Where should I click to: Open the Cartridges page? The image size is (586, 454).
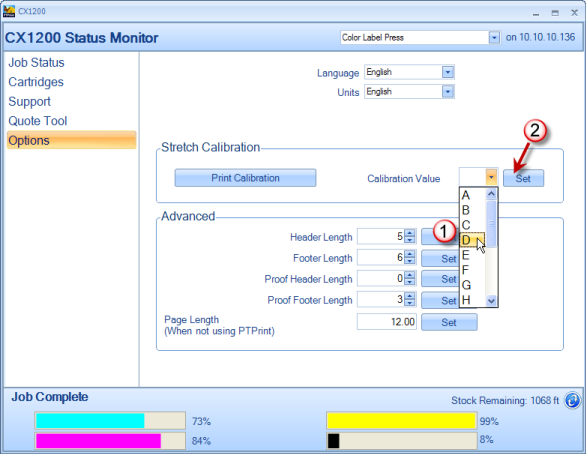click(x=36, y=82)
